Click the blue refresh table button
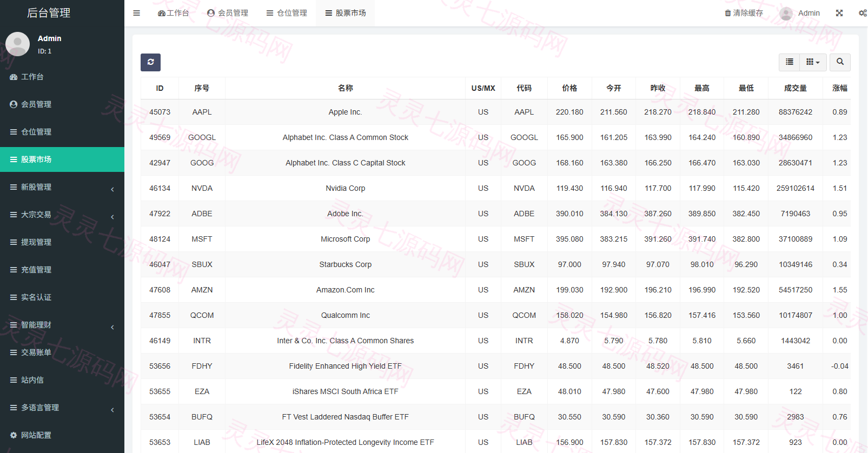The width and height of the screenshot is (868, 453). pyautogui.click(x=150, y=62)
